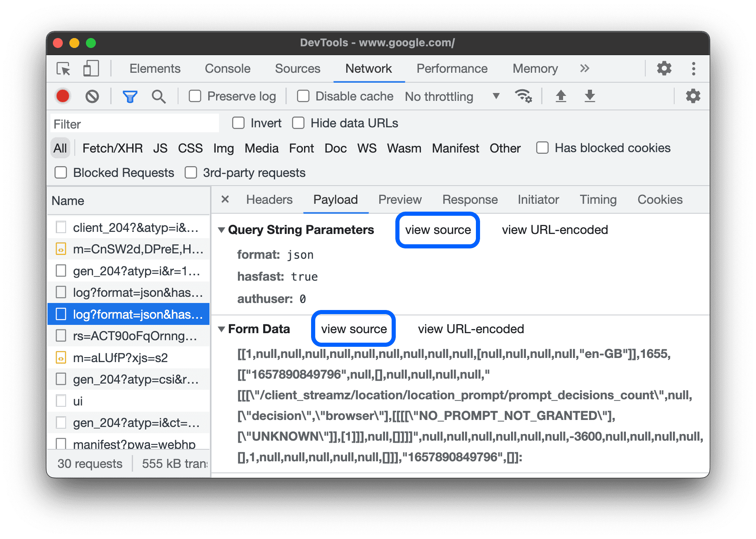Click view URL-encoded for Query String Parameters

point(555,230)
